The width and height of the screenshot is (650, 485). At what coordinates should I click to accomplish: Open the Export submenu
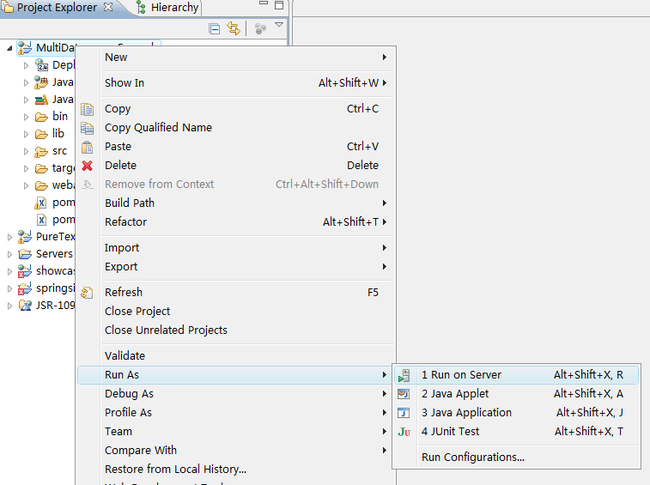[235, 267]
